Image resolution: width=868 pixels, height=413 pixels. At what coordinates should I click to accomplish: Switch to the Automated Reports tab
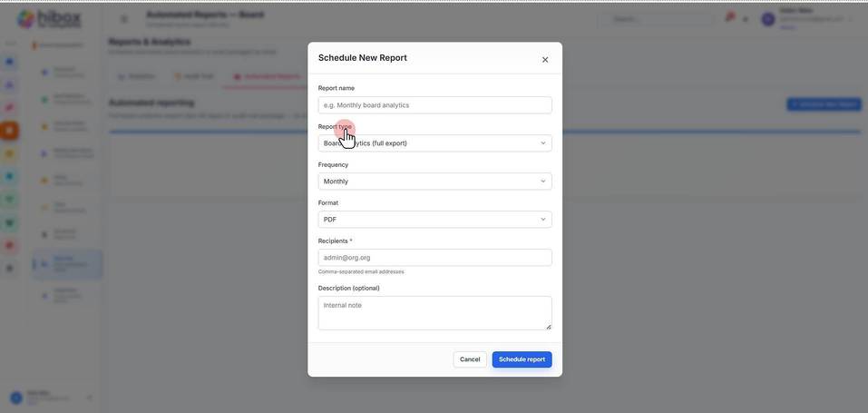click(267, 76)
